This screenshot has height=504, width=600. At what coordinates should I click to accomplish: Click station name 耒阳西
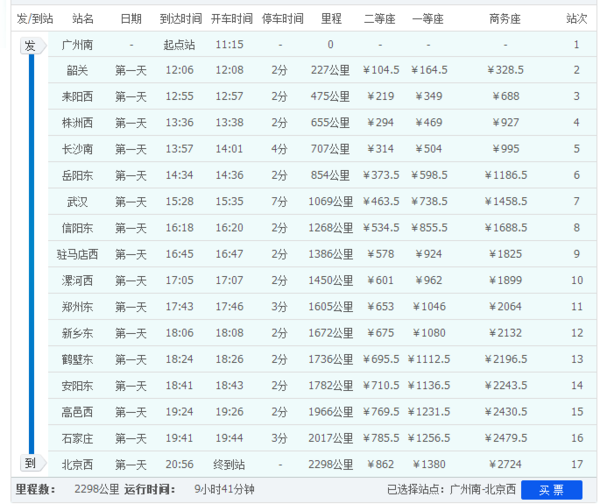(77, 96)
